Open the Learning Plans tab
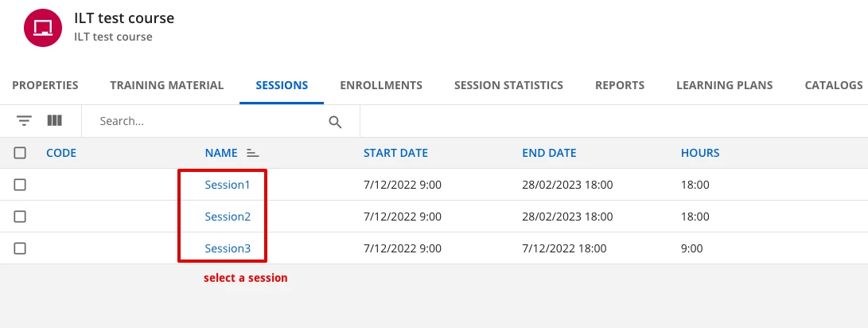This screenshot has height=328, width=868. coord(724,85)
